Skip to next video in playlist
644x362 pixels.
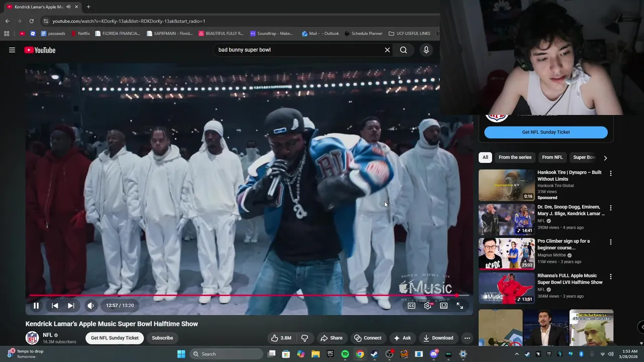tap(71, 305)
